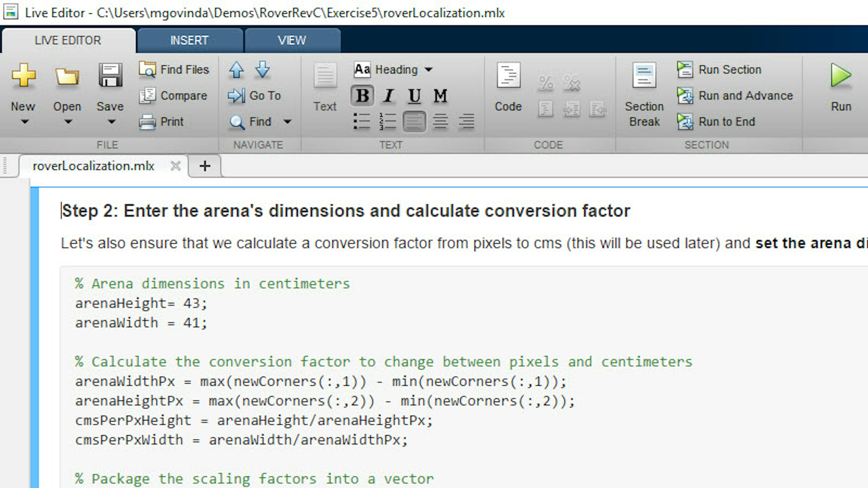Click the Arena dimensions comment line
The width and height of the screenshot is (868, 488).
pyautogui.click(x=212, y=284)
